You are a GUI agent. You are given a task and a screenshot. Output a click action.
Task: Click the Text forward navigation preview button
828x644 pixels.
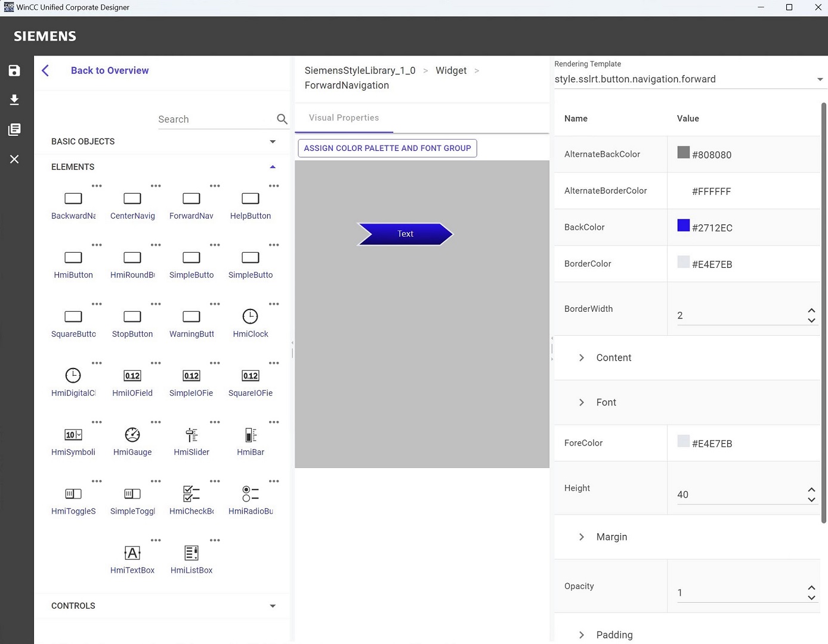(x=405, y=234)
